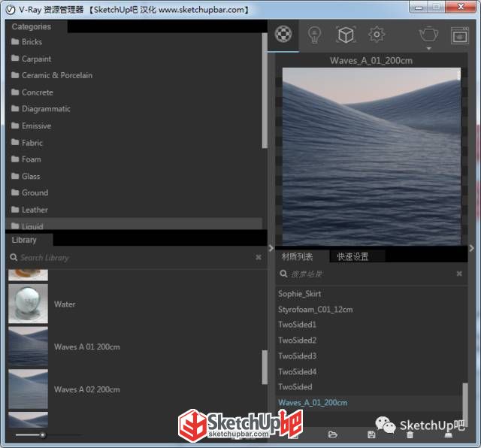Click the Waves_A_01_200cm preview title

(371, 61)
